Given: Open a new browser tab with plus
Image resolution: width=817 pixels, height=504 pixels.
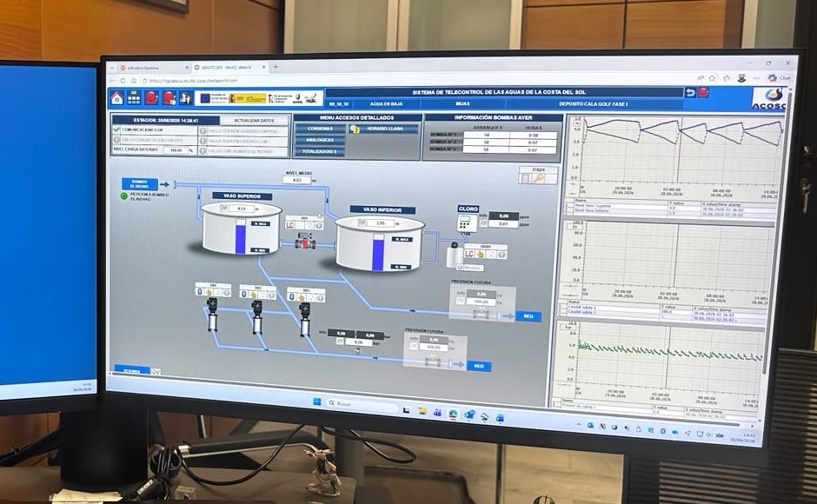Looking at the screenshot, I should coord(276,67).
